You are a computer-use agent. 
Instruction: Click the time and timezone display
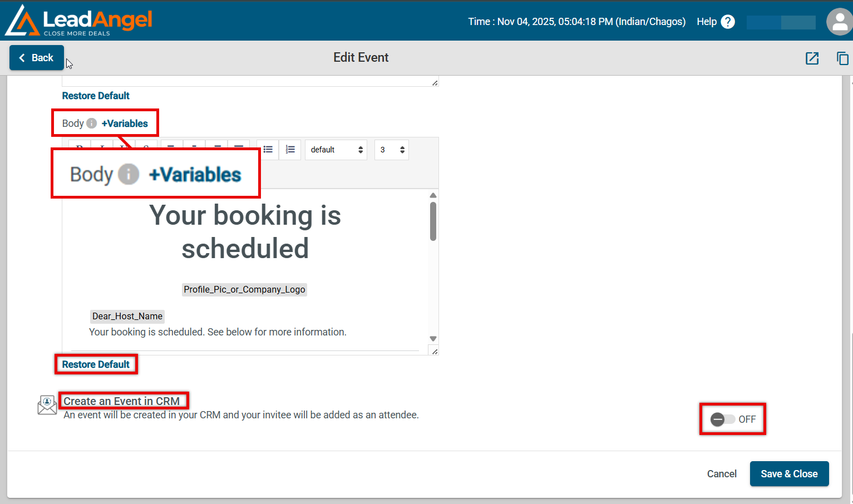click(576, 22)
